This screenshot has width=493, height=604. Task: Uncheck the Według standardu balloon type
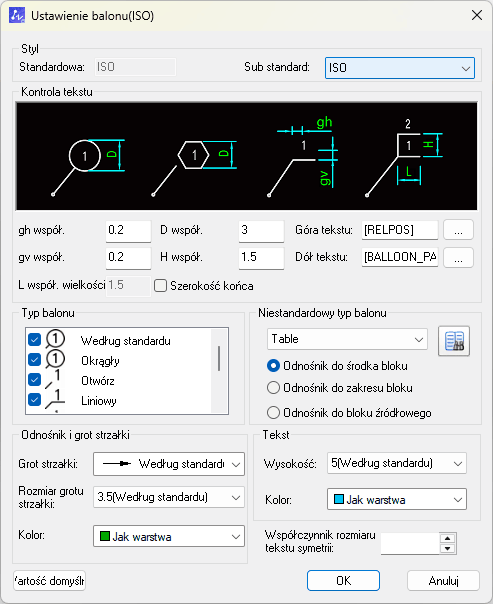34,340
